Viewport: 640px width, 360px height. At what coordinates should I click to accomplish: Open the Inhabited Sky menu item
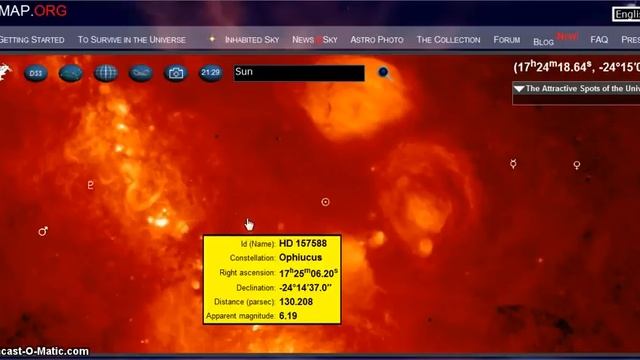pyautogui.click(x=252, y=40)
